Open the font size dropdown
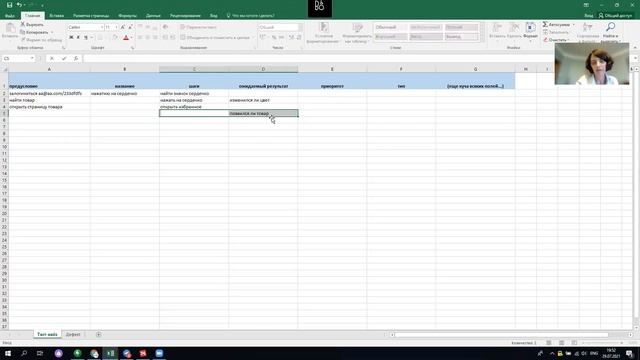 pyautogui.click(x=116, y=27)
